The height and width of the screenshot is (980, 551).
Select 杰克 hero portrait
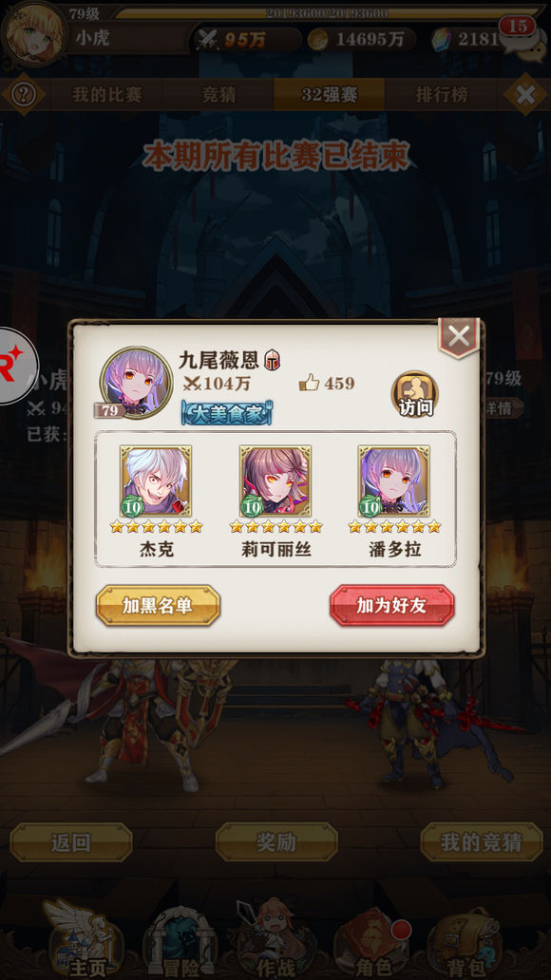click(x=156, y=481)
